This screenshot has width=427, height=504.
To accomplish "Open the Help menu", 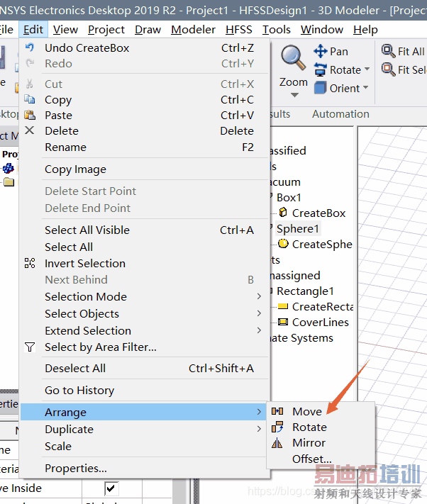I will pos(365,30).
